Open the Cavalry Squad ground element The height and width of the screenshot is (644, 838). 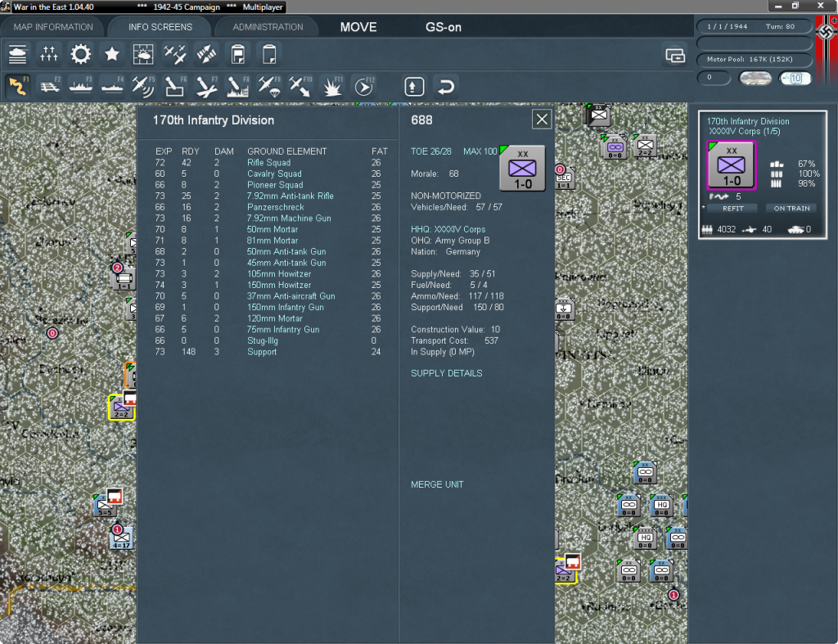[x=274, y=173]
